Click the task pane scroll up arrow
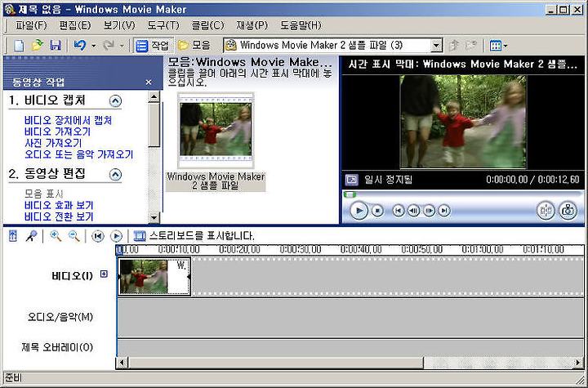This screenshot has height=388, width=588. tap(154, 97)
